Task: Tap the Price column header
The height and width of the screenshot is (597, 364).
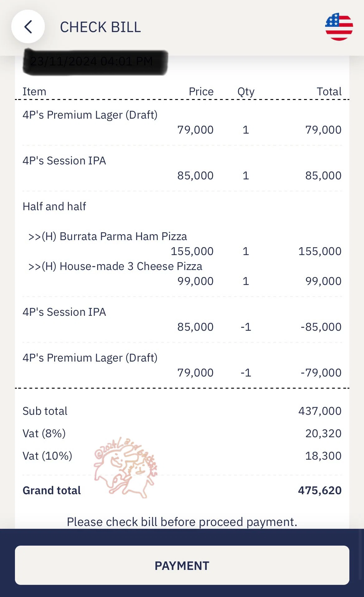Action: pos(201,92)
